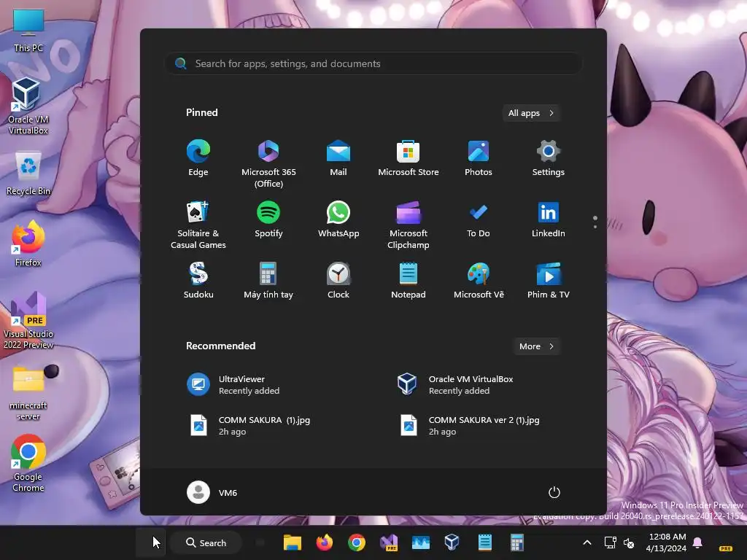
Task: Open Solitaire & Casual Games
Action: [x=198, y=225]
